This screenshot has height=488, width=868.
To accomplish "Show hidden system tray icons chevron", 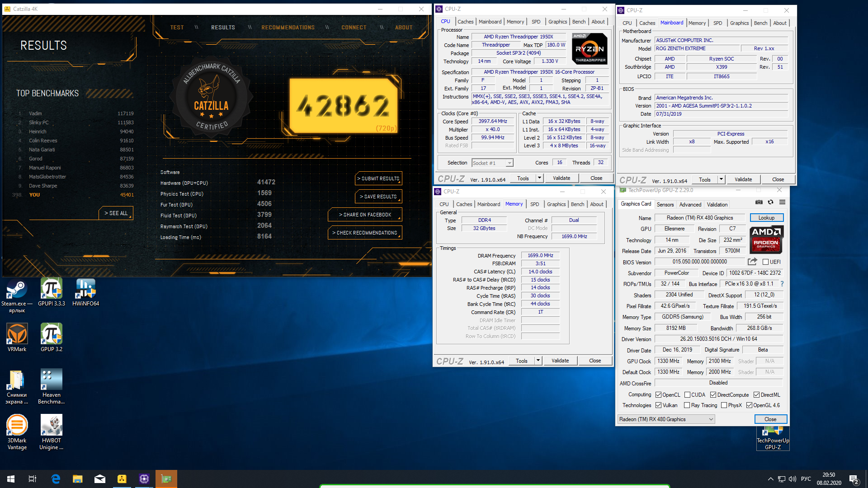I will [770, 479].
